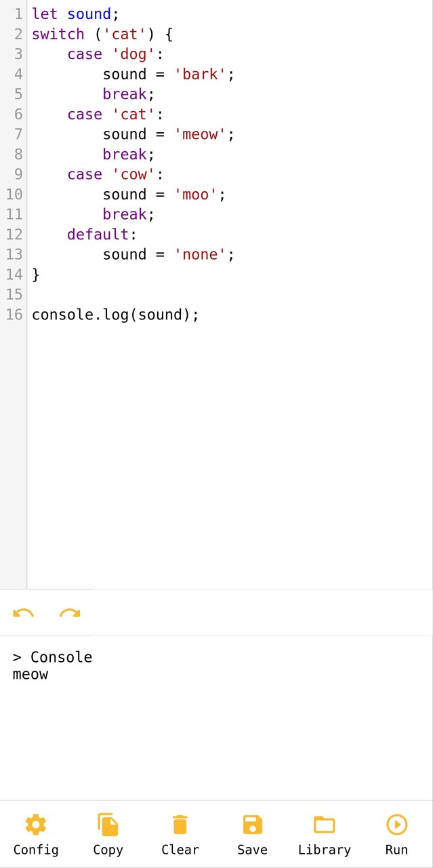Click the Library button label
Image resolution: width=433 pixels, height=868 pixels.
pos(324,850)
